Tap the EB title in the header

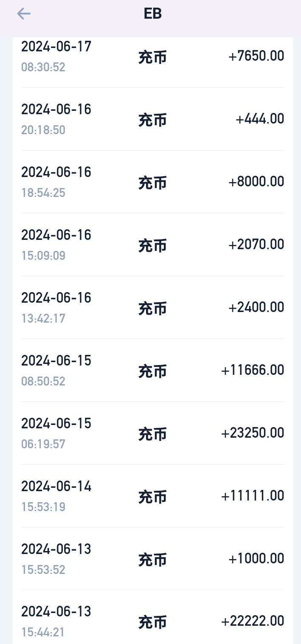[x=152, y=13]
